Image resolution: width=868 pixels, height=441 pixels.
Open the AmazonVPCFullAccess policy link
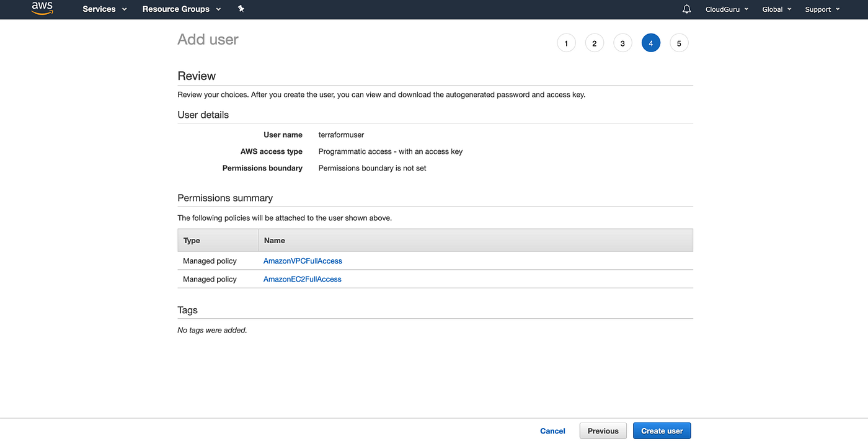click(x=303, y=261)
